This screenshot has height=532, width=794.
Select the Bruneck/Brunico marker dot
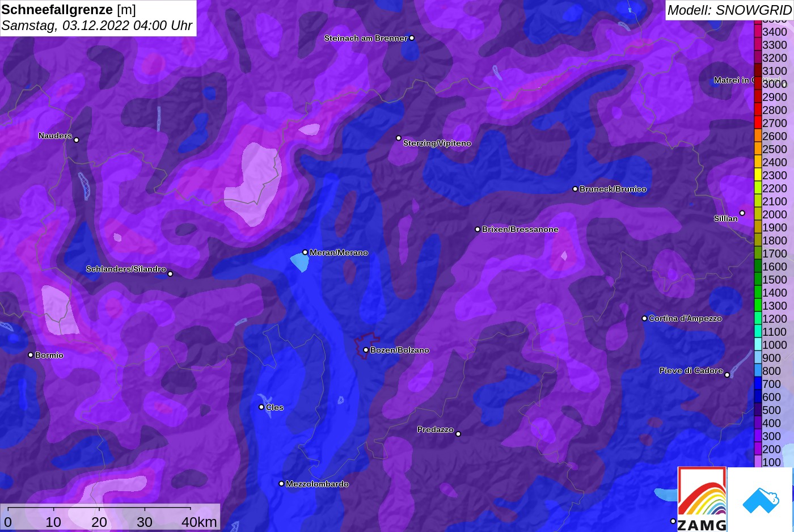pyautogui.click(x=575, y=189)
